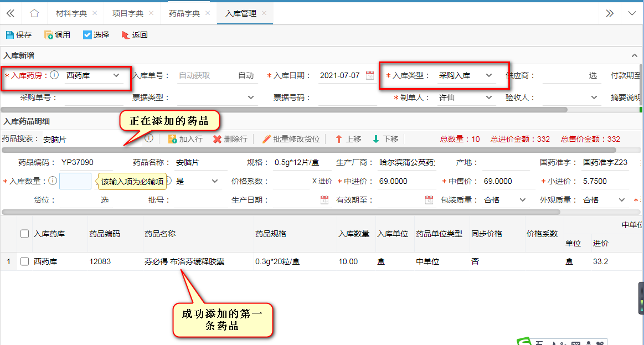Click the 下移 down arrow icon
Image resolution: width=644 pixels, height=345 pixels.
(x=376, y=139)
